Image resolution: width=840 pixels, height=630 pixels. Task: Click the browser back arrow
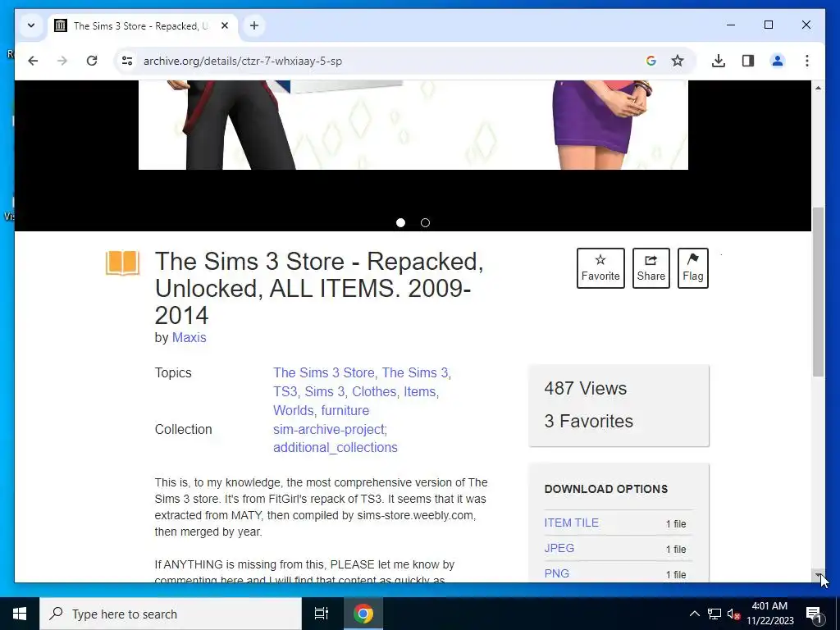coord(33,61)
